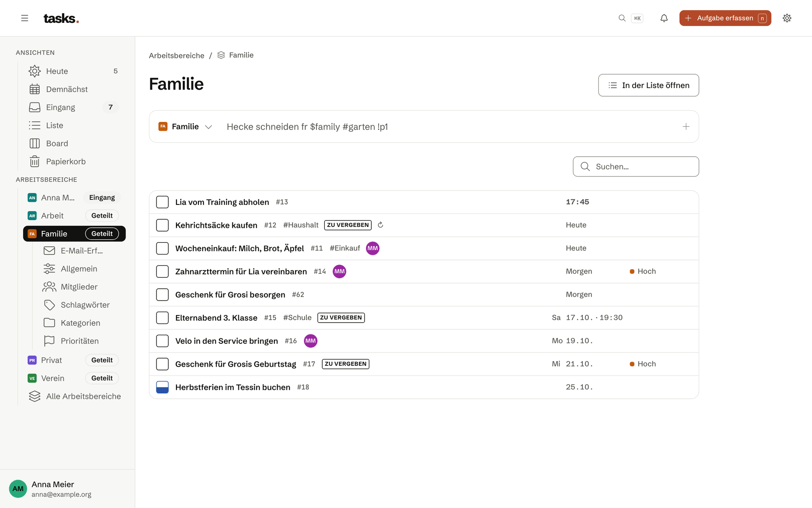Viewport: 812px width, 508px height.
Task: Check off Zahnarzttermin für Lia vereinbaren
Action: point(162,271)
